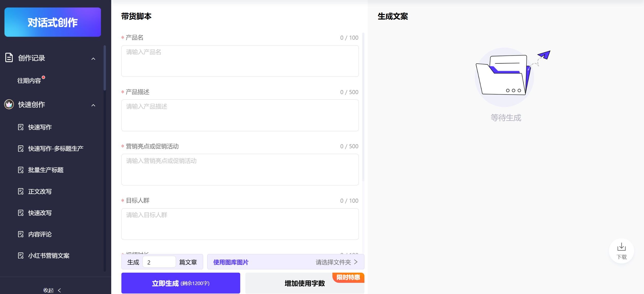This screenshot has width=644, height=294.
Task: Click the icon beside 小红书营销文案
Action: [21, 255]
